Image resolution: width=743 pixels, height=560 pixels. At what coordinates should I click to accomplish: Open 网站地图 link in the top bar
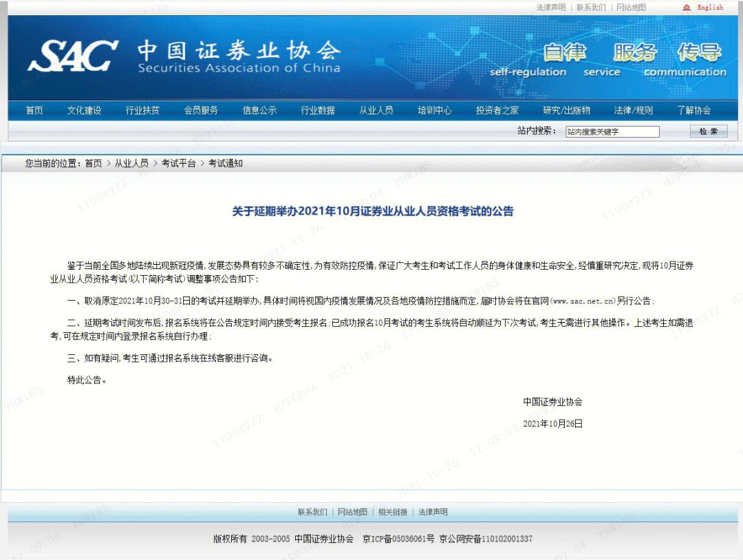coord(631,8)
